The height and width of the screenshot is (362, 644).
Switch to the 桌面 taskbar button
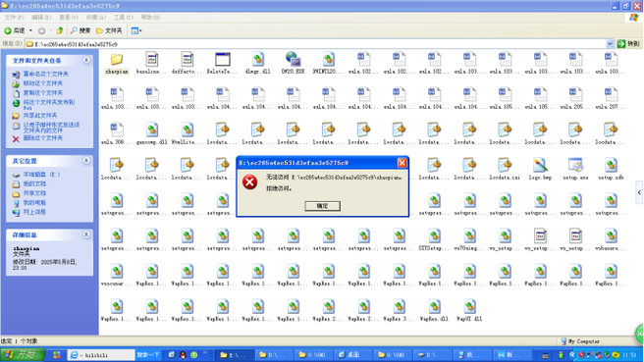352,355
